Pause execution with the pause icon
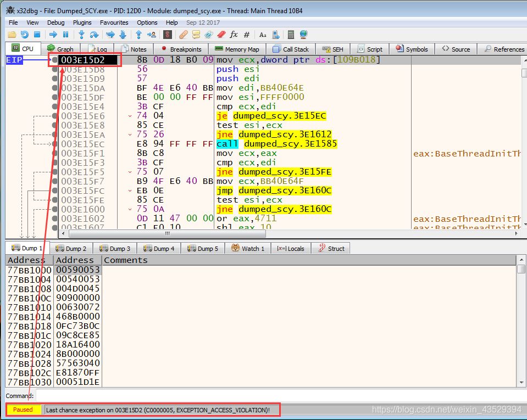 65,35
